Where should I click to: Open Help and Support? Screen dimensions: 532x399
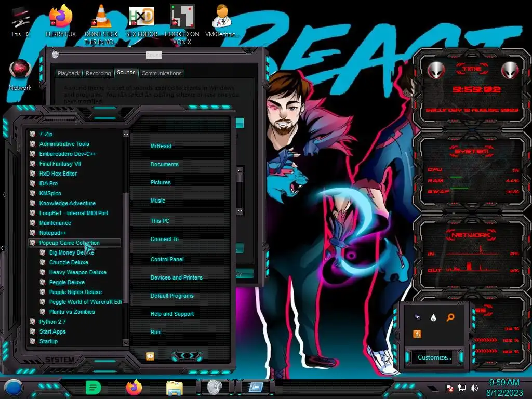[x=172, y=314]
